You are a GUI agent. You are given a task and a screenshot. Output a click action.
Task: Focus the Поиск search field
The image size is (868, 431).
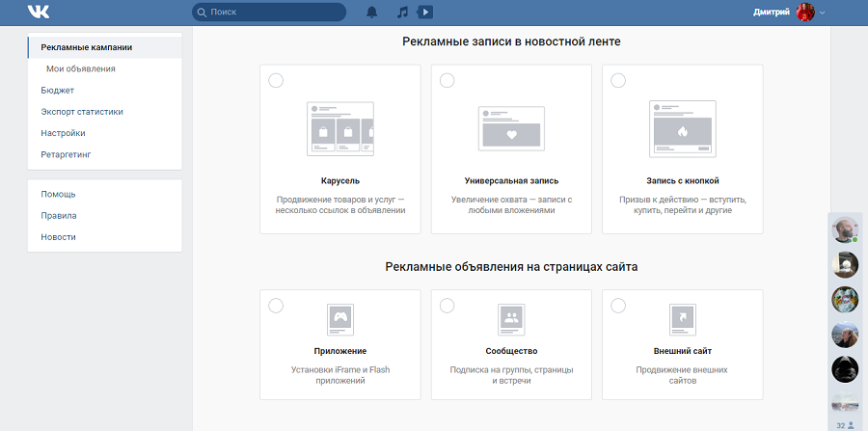[x=269, y=12]
